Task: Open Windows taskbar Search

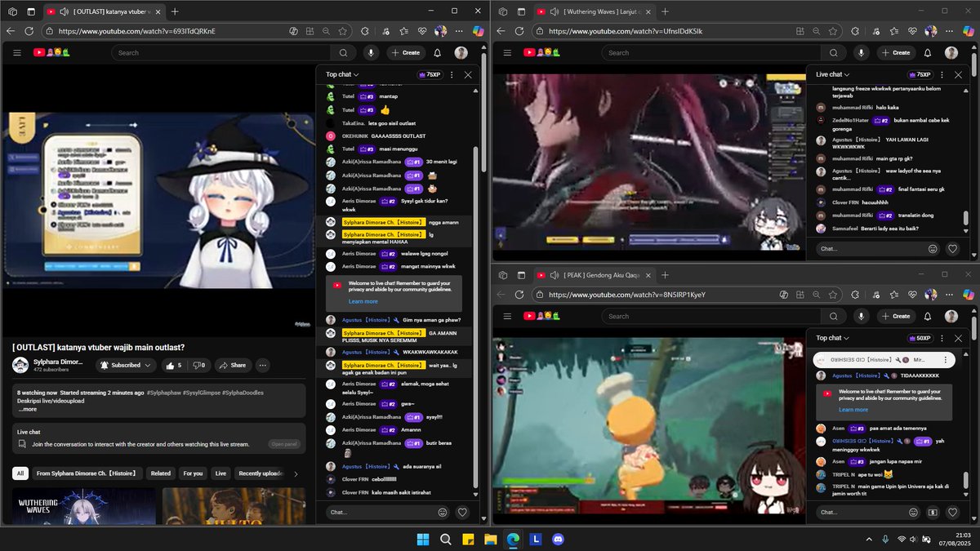Action: (446, 539)
